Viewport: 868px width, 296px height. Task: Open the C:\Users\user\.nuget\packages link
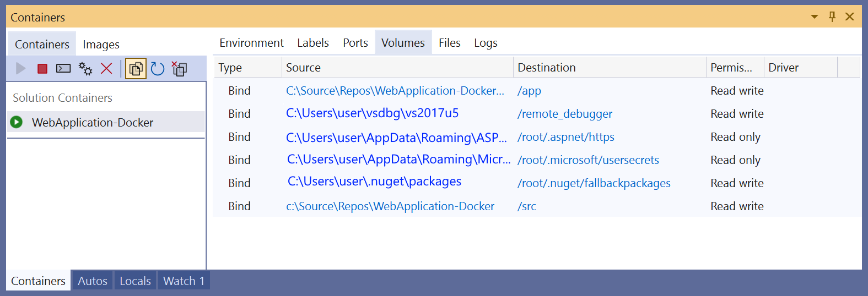(x=374, y=182)
